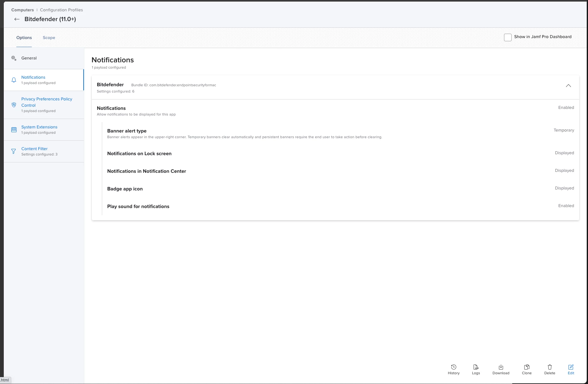Screen dimensions: 588x384
Task: Click the Content Filter funnel icon
Action: pos(14,151)
